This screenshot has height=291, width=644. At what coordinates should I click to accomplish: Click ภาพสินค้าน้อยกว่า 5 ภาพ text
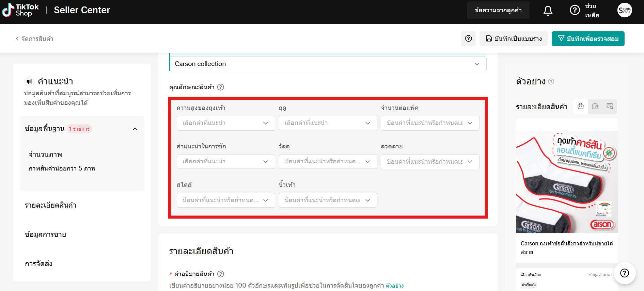(62, 168)
